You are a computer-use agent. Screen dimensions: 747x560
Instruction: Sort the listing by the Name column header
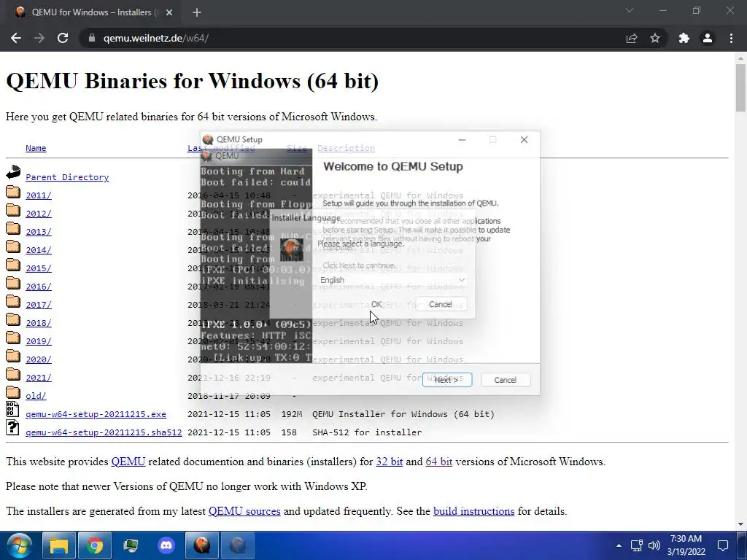(x=36, y=148)
